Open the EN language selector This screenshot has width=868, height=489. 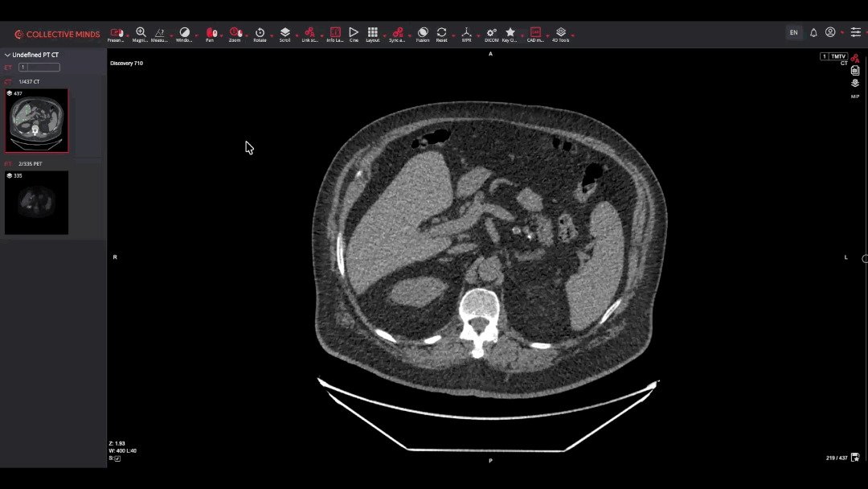tap(793, 33)
